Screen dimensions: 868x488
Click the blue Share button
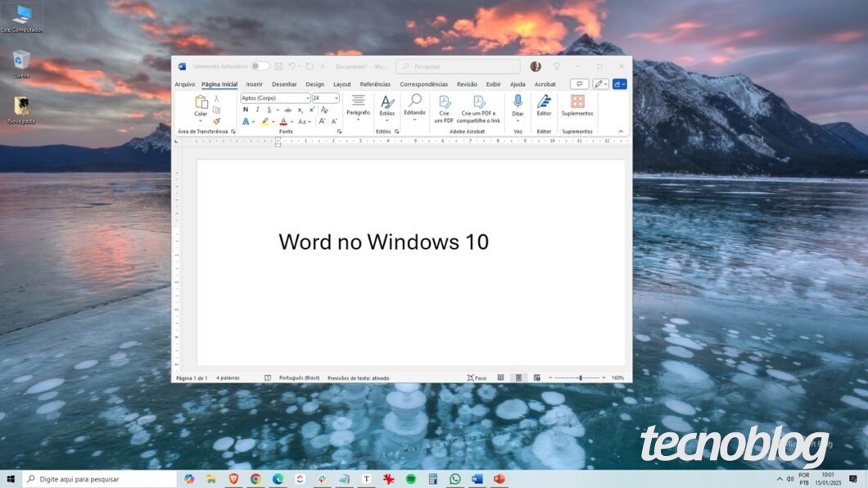[619, 84]
